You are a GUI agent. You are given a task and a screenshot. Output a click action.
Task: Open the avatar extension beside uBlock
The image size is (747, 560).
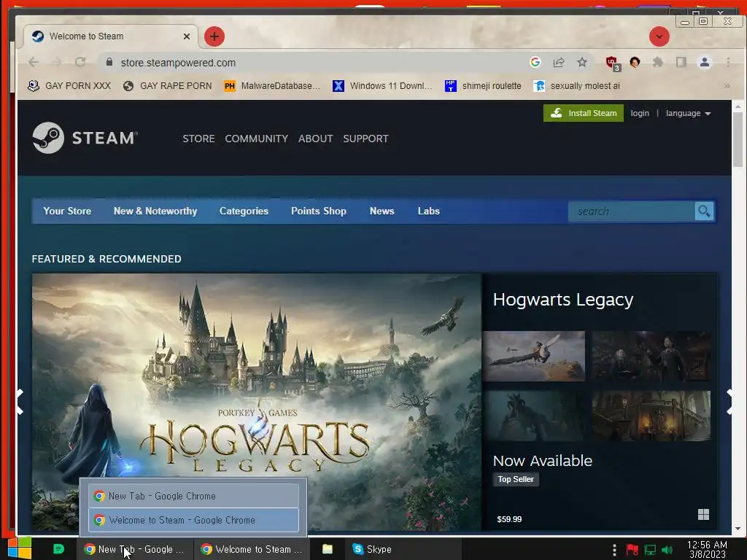click(635, 62)
